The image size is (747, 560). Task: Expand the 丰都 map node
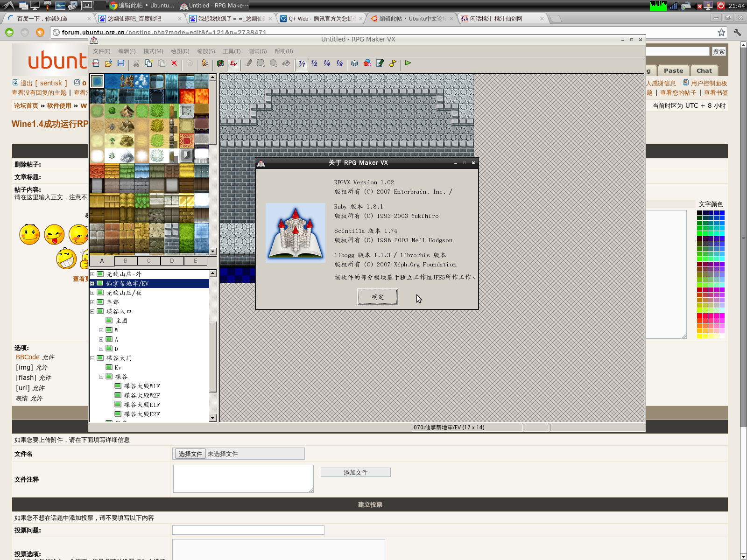[92, 302]
